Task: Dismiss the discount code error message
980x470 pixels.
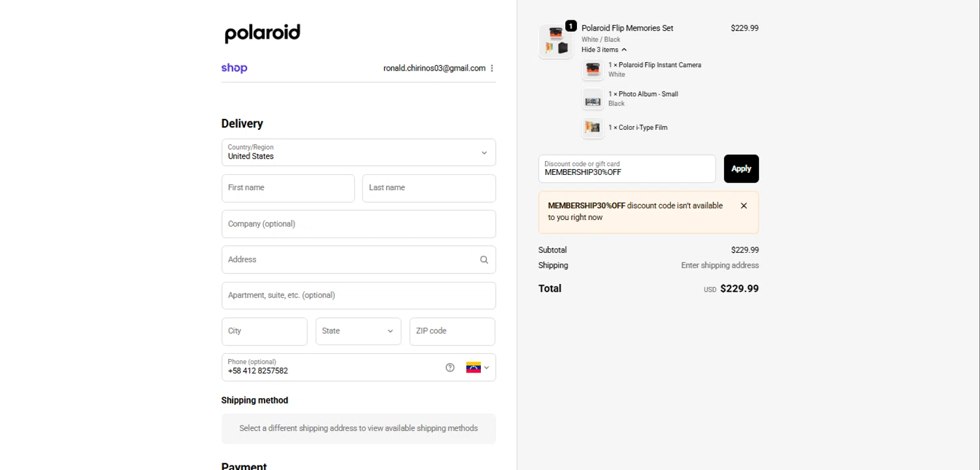Action: [743, 206]
